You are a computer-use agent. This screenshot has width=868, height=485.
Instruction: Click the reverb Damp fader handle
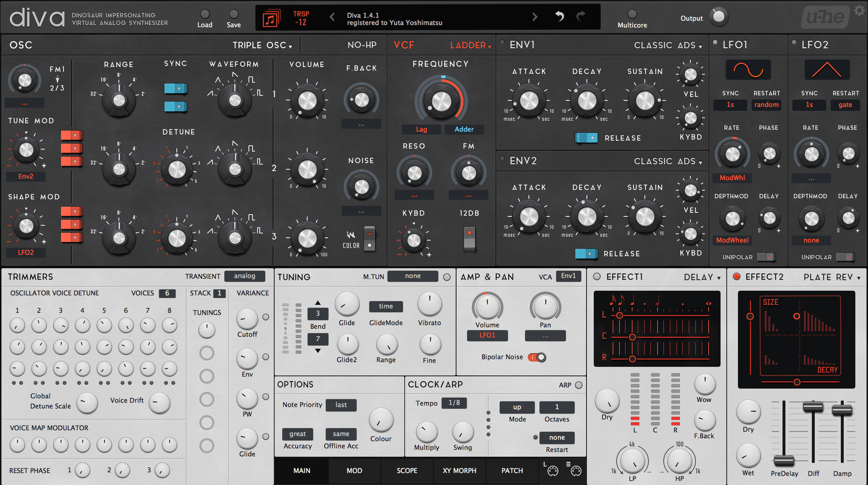point(842,410)
